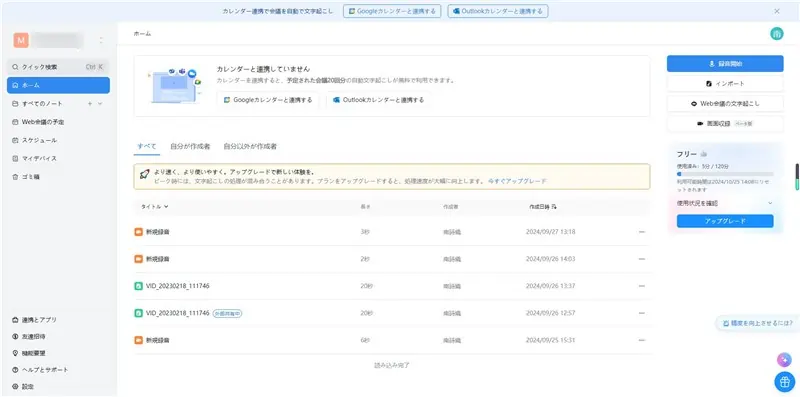Click the green file icon in the 2024/09/26 13:37 row
This screenshot has height=397, width=800.
click(x=138, y=286)
